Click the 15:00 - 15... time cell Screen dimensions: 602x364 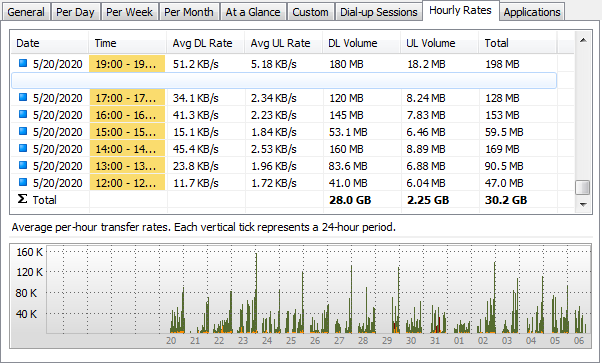click(x=127, y=132)
